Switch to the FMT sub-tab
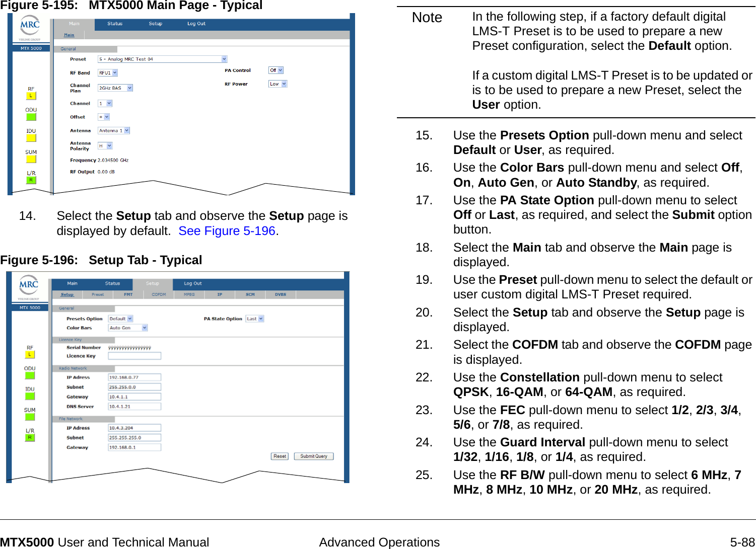Viewport: 756px width, 549px height. point(128,294)
